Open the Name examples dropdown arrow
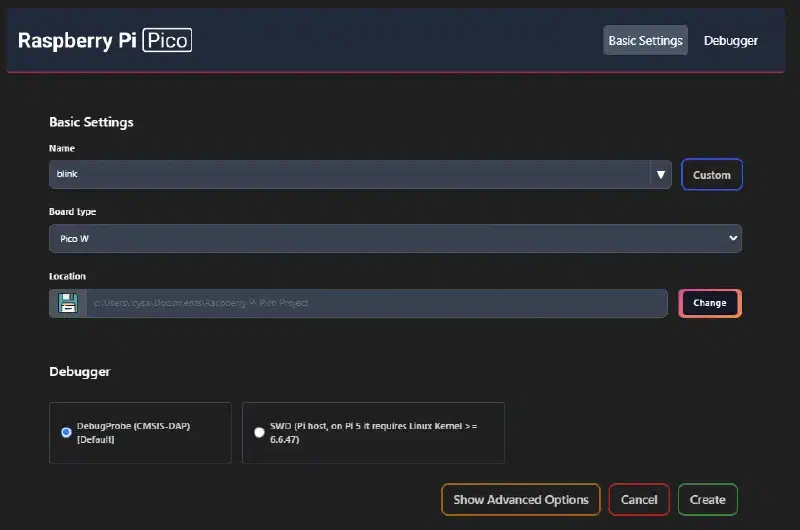 [661, 174]
